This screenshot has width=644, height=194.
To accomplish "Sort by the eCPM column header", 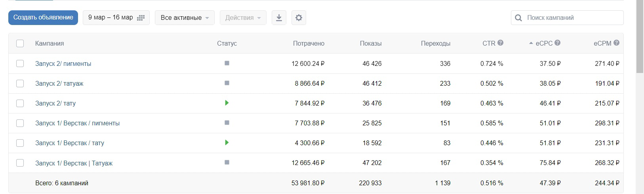I will coord(602,43).
